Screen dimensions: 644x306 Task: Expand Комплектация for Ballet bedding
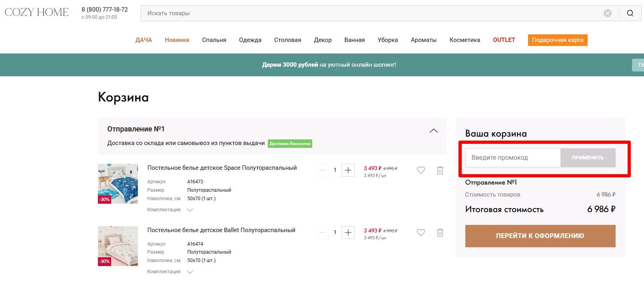(x=190, y=272)
